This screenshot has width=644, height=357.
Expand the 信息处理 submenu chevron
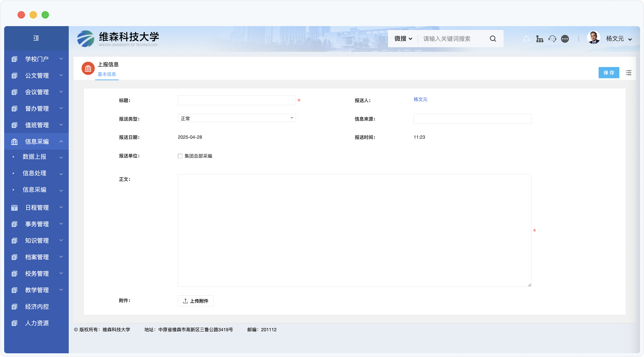(x=61, y=174)
